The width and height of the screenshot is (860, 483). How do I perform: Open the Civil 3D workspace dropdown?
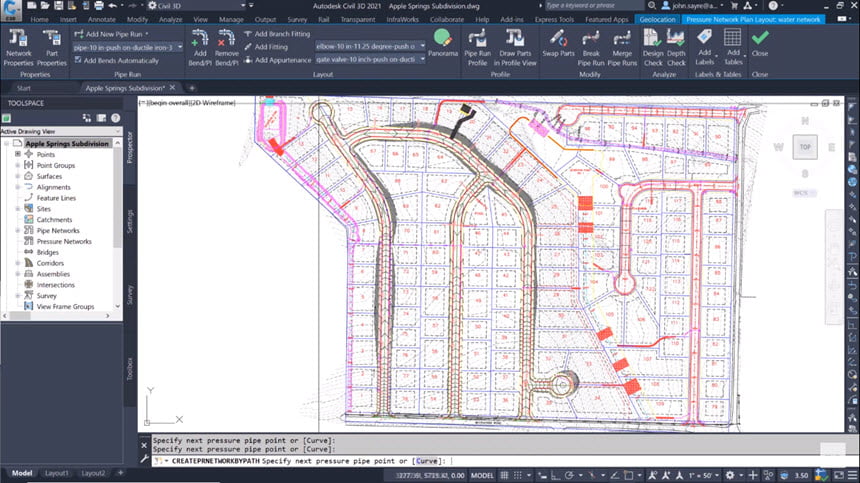coord(242,5)
